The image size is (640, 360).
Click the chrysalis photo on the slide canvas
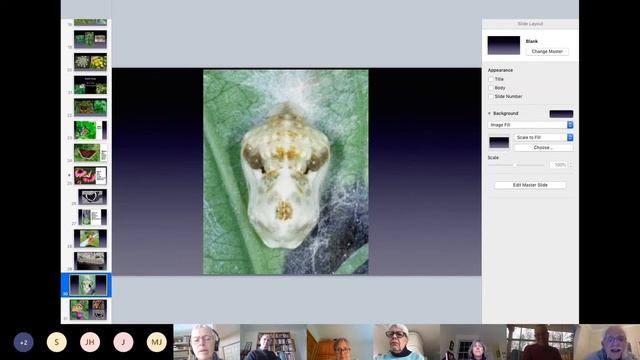click(286, 172)
